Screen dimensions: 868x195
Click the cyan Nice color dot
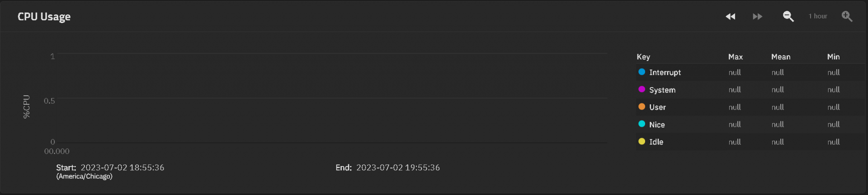pyautogui.click(x=642, y=124)
